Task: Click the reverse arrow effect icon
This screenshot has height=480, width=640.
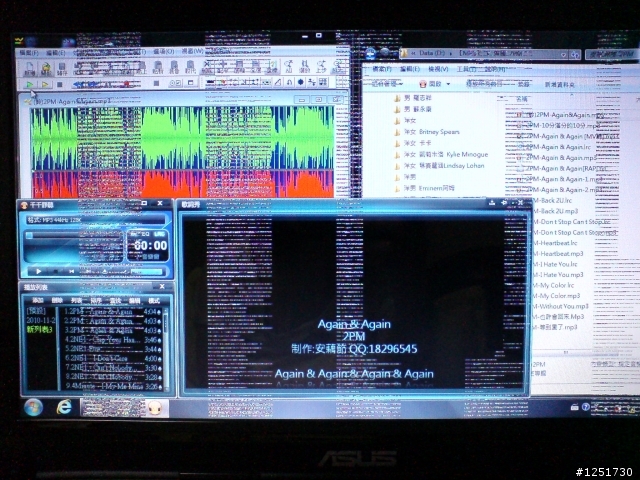Action: [289, 82]
